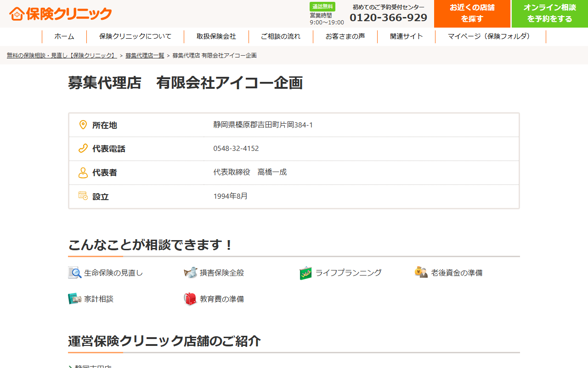
Task: Click the heading こんなことが相談できます!
Action: (151, 245)
